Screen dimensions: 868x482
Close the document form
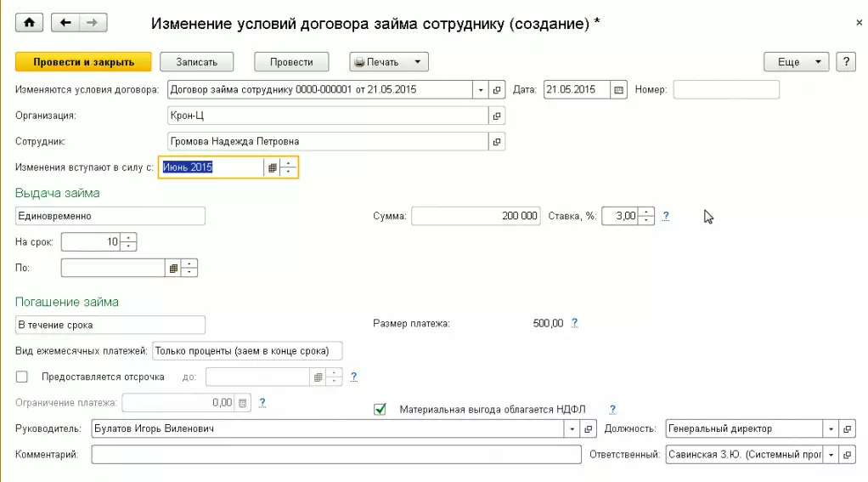click(x=859, y=23)
